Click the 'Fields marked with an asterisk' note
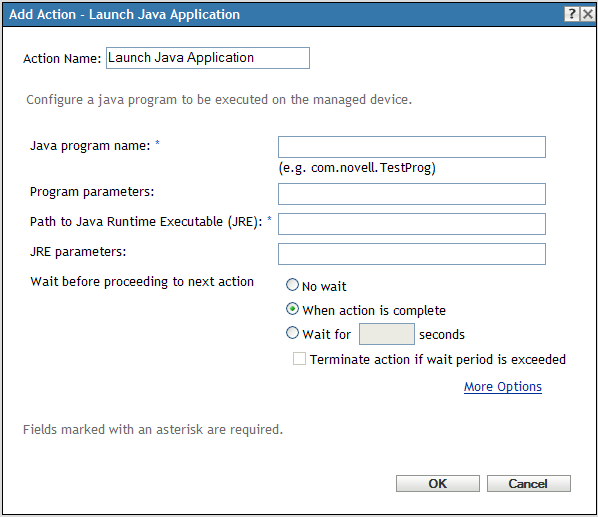The height and width of the screenshot is (517, 598). pyautogui.click(x=153, y=430)
